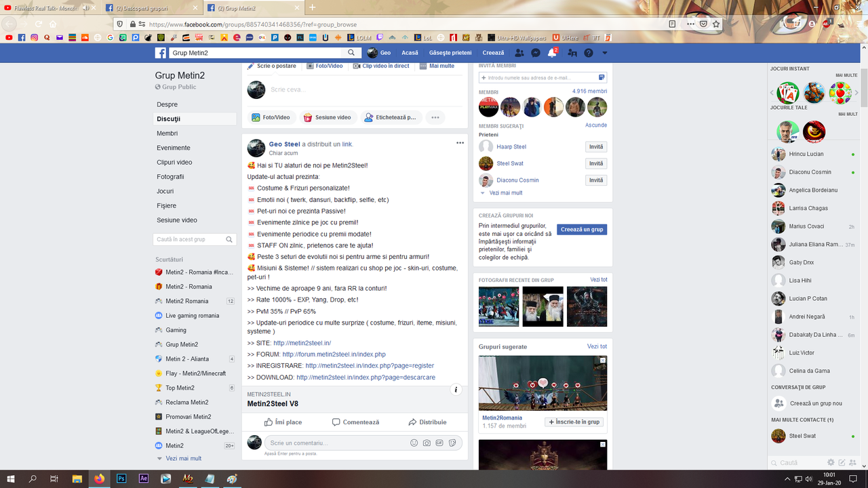
Task: Open the account dropdown arrow in the header
Action: click(605, 53)
